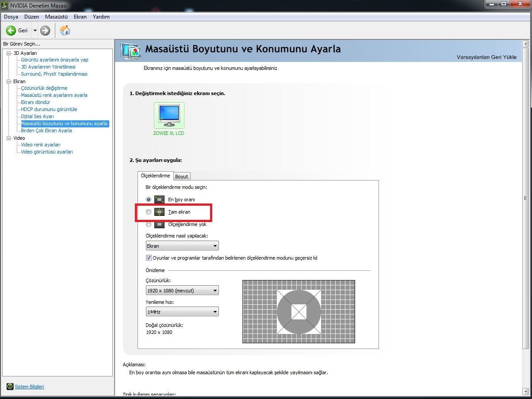Click the Sistem Bilgileri info icon
532x399 pixels.
[10, 387]
